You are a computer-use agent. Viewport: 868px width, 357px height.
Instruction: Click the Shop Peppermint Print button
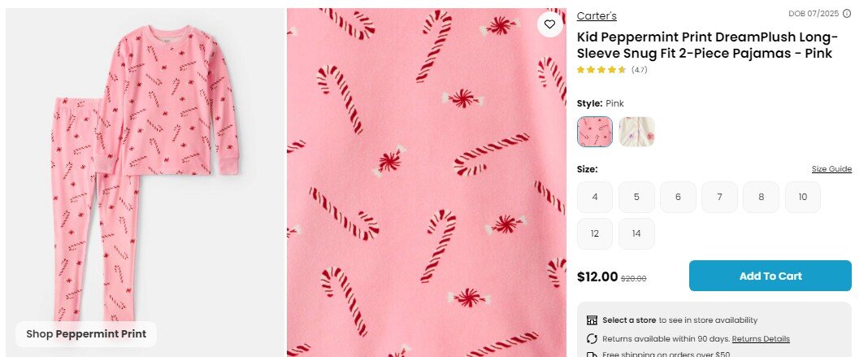(x=86, y=333)
